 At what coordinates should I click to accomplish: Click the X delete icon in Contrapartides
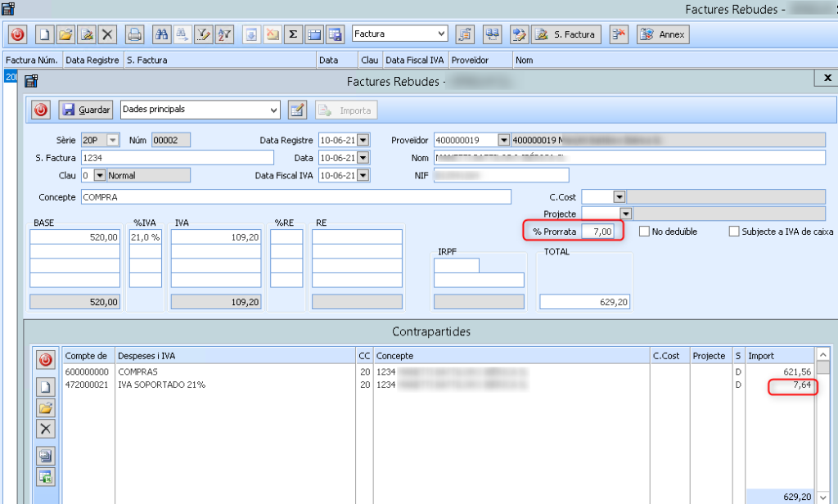[x=46, y=428]
